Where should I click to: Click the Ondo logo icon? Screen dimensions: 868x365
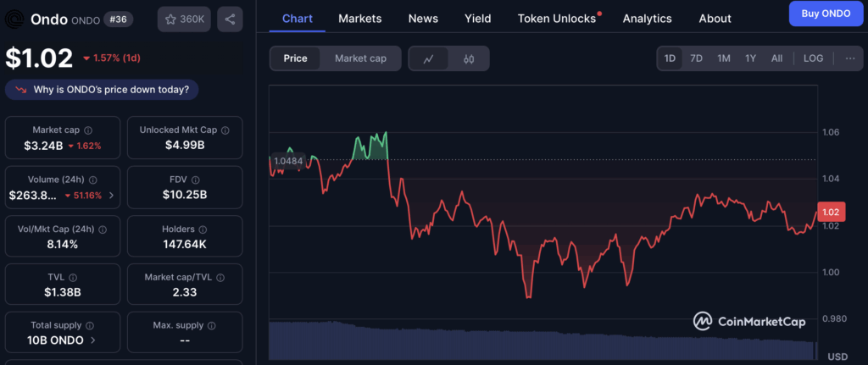coord(14,19)
